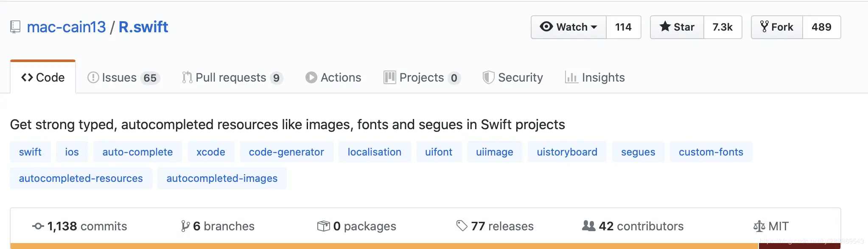Click the Issues count badge 65
This screenshot has height=249, width=868.
tap(150, 78)
